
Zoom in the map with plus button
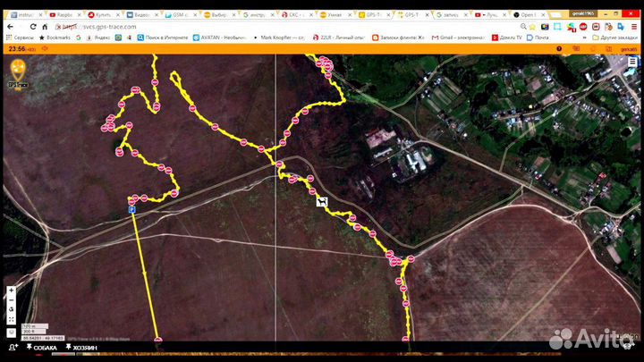pos(11,290)
